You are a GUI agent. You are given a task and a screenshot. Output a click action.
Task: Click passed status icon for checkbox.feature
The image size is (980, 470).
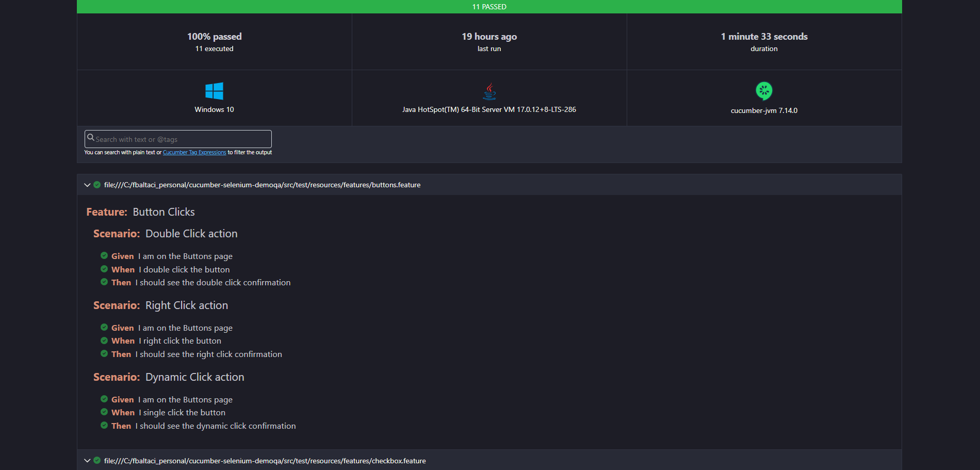tap(97, 461)
